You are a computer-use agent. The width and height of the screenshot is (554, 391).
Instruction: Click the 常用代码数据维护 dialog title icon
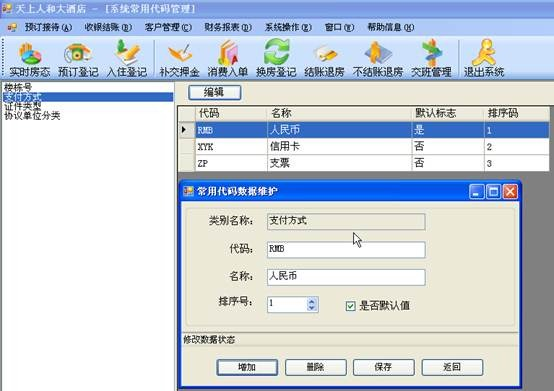click(x=188, y=191)
